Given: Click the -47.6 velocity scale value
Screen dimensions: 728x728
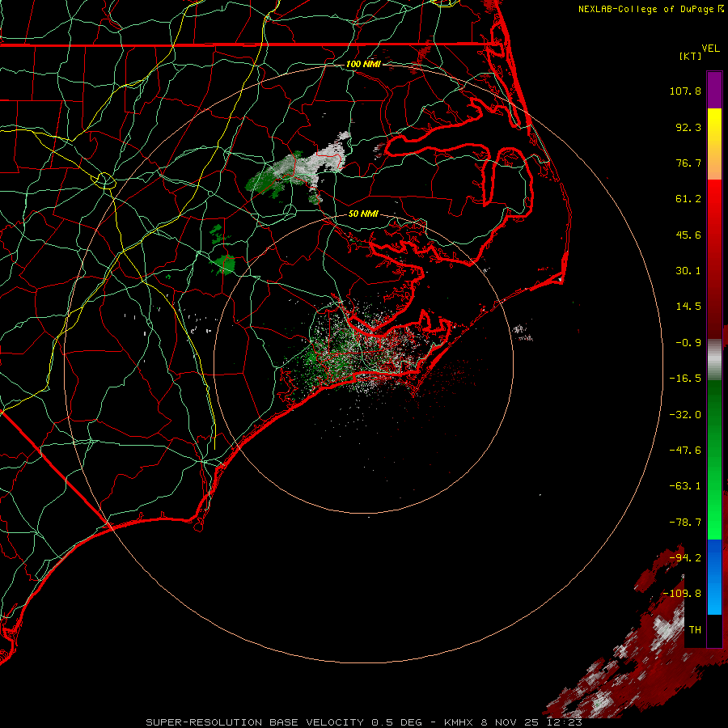Looking at the screenshot, I should pos(685,451).
